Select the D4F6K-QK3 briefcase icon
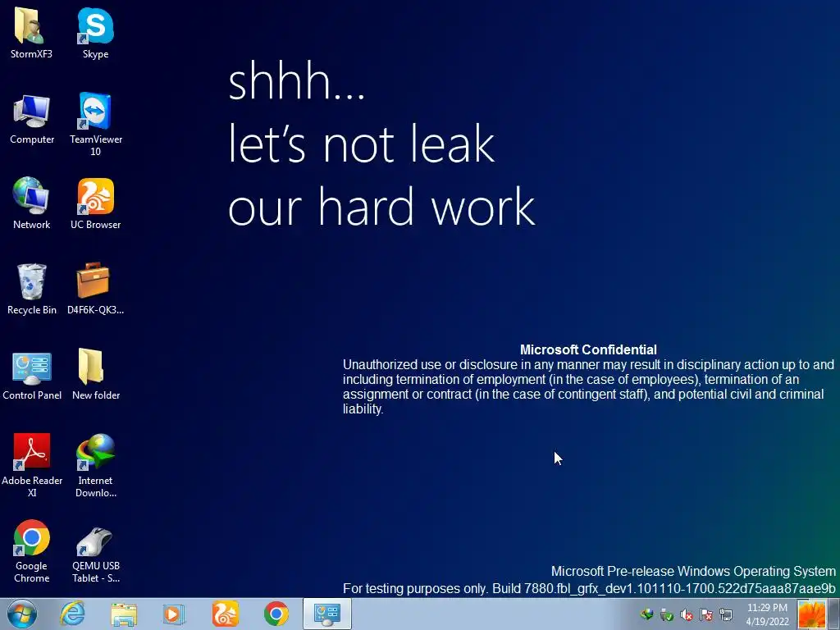 click(x=95, y=289)
